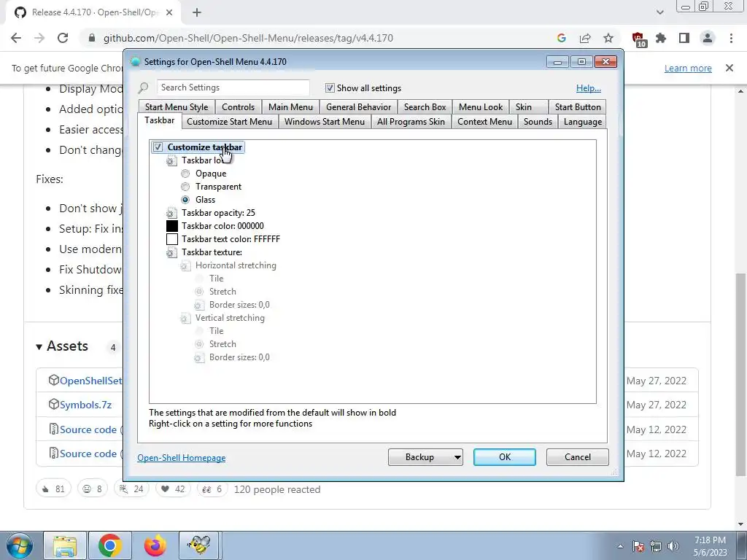This screenshot has width=747, height=560.
Task: Visit Open-Shell Homepage link
Action: coord(182,458)
